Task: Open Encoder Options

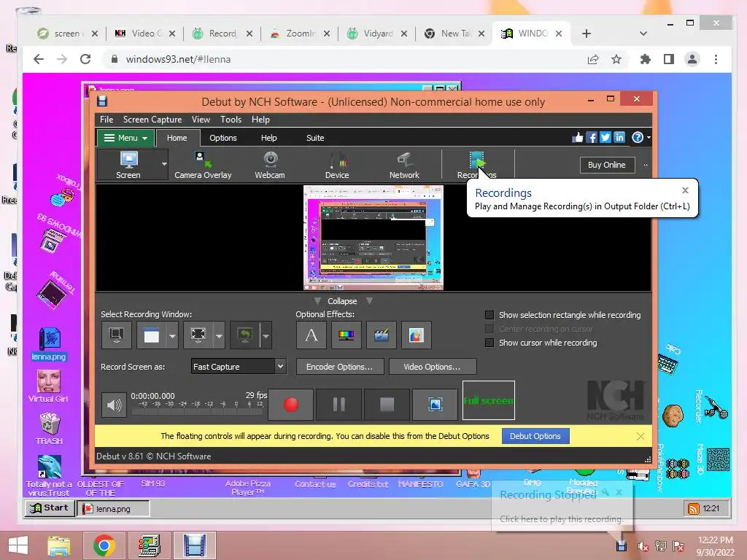Action: (x=339, y=367)
